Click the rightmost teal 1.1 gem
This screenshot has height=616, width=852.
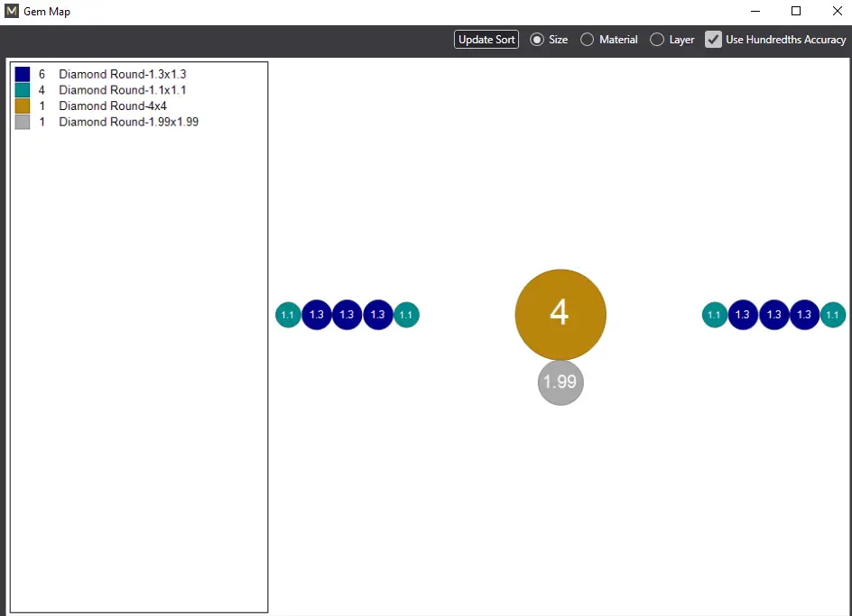click(833, 315)
